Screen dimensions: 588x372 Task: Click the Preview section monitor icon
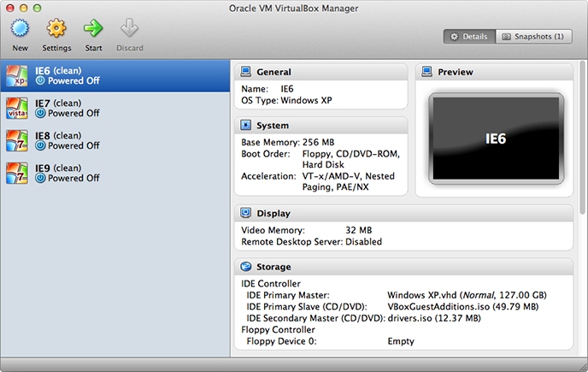427,71
